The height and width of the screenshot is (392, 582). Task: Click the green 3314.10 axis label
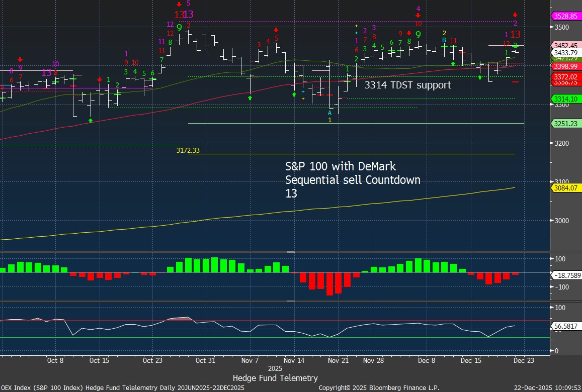[x=566, y=99]
